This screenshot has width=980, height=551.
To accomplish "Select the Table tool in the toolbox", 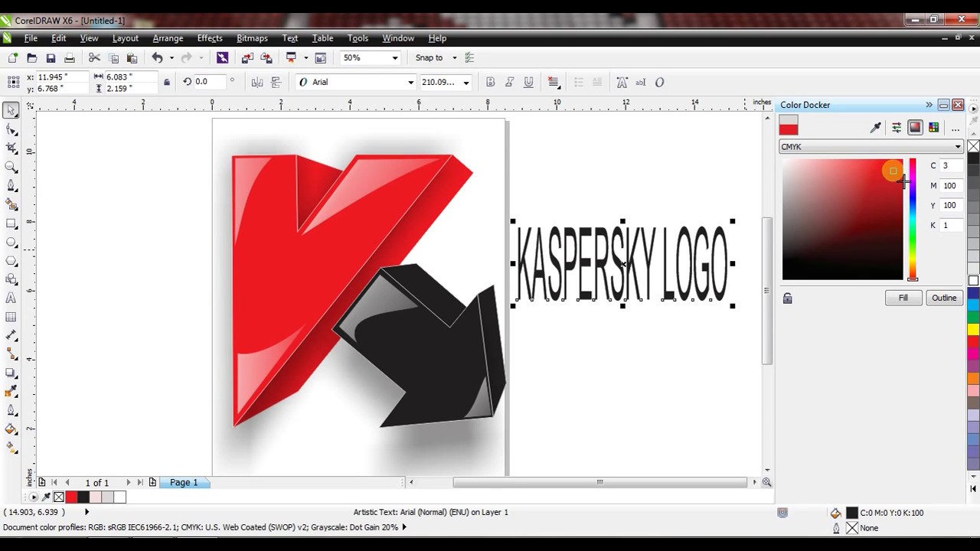I will 11,317.
